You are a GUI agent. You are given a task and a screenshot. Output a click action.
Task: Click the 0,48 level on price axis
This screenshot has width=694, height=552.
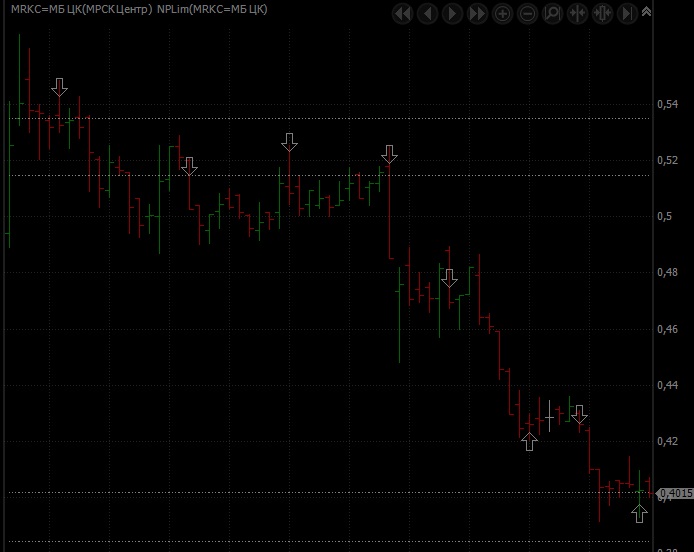pyautogui.click(x=667, y=272)
